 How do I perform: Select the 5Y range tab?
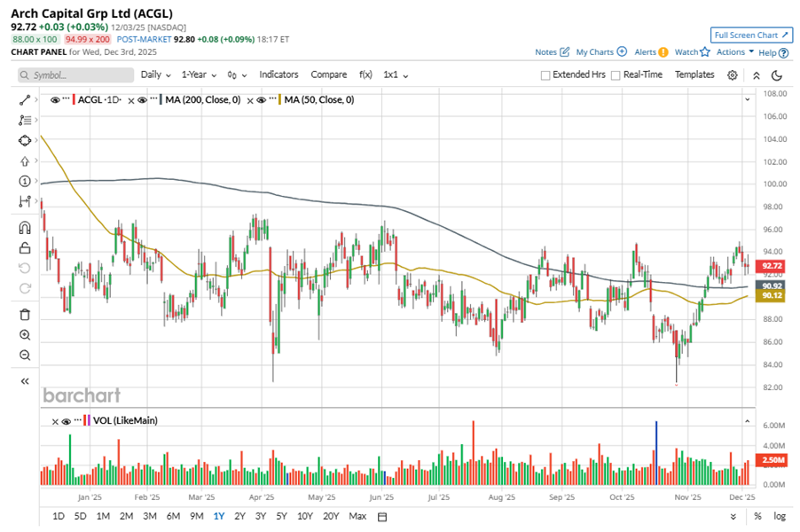[x=282, y=516]
